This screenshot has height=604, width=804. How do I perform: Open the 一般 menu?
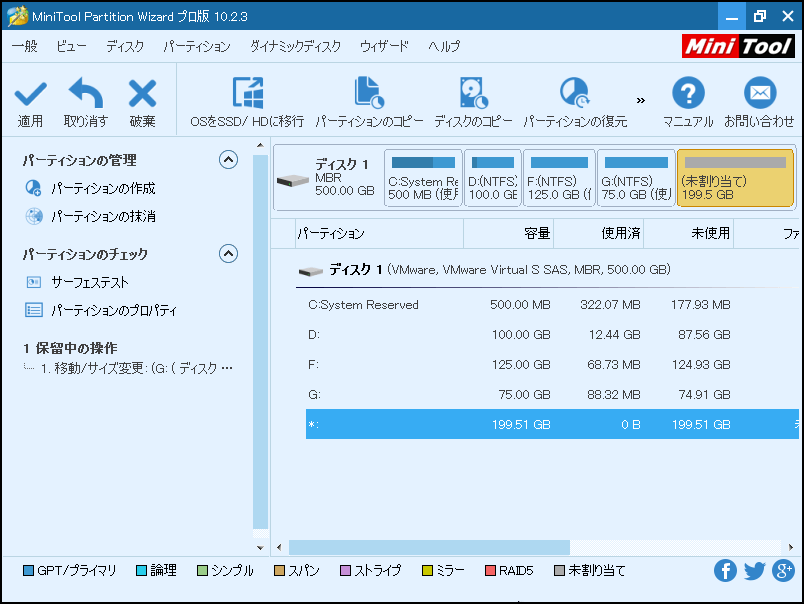[25, 46]
